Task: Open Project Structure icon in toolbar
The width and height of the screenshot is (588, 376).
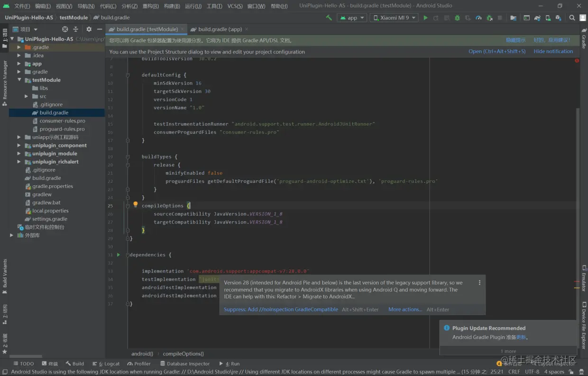Action: [x=513, y=18]
